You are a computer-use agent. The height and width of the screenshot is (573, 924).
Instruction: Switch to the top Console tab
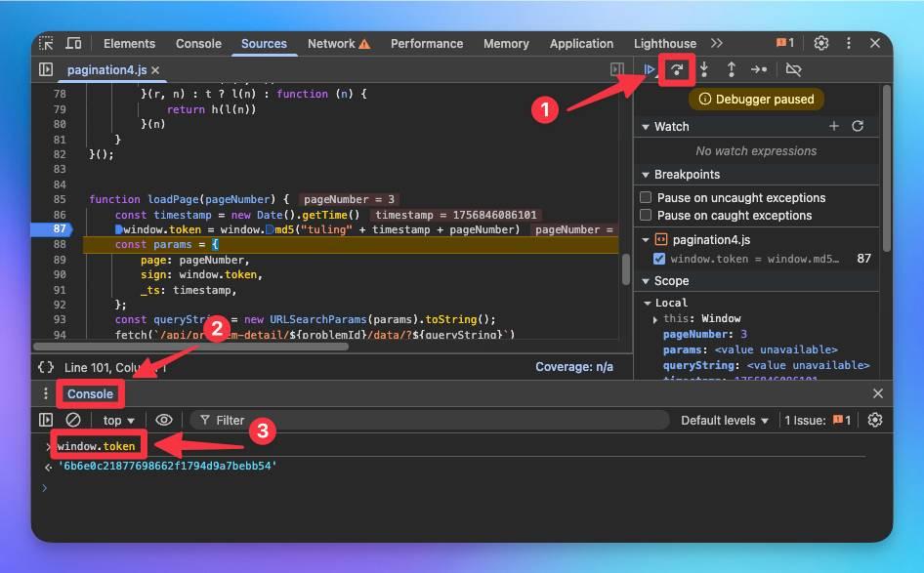(x=198, y=44)
